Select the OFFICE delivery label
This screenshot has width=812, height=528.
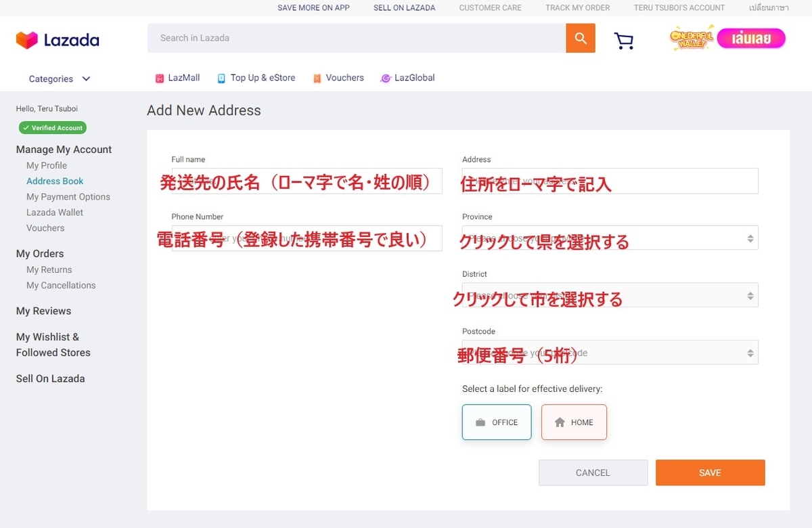tap(497, 422)
